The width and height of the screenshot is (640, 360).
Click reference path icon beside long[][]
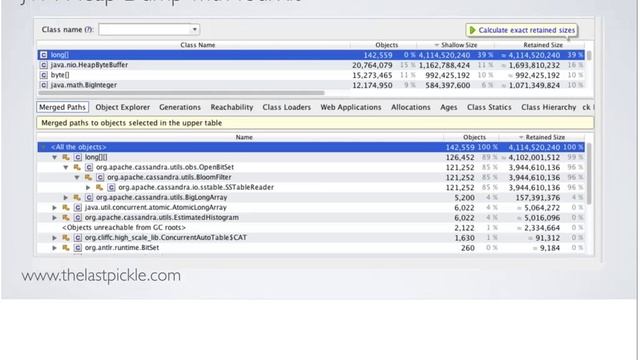point(66,157)
